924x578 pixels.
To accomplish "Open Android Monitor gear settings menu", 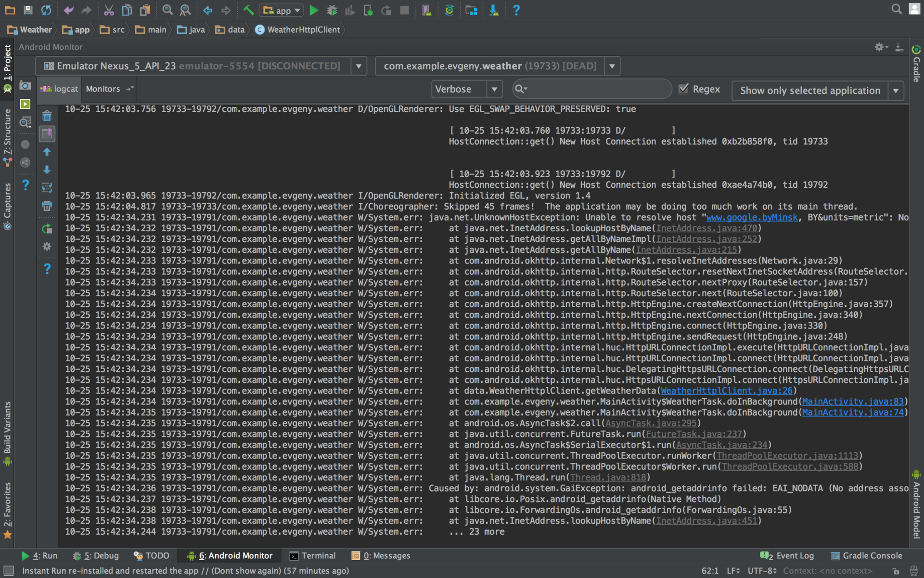I will pos(881,47).
